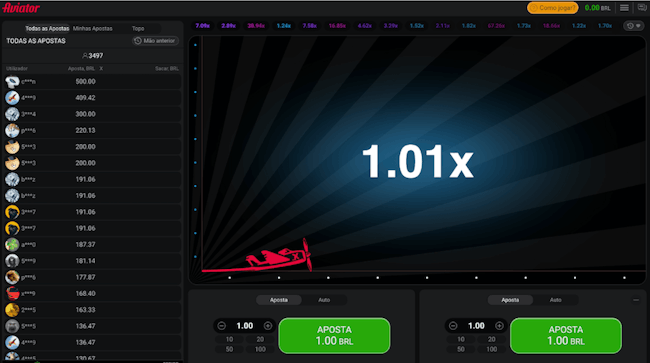650x363 pixels.
Task: Click avatar beside the 181.14 bet
Action: coord(12,261)
